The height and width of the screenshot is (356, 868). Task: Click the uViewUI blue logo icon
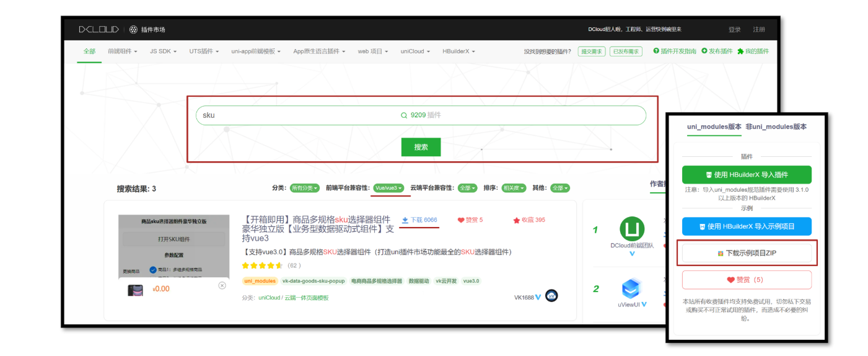point(633,288)
